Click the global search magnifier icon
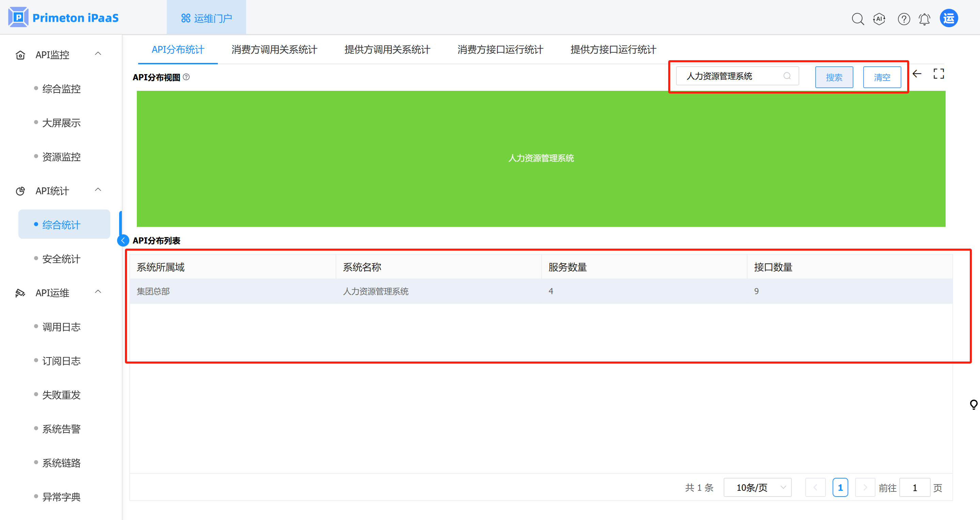980x520 pixels. pos(857,19)
